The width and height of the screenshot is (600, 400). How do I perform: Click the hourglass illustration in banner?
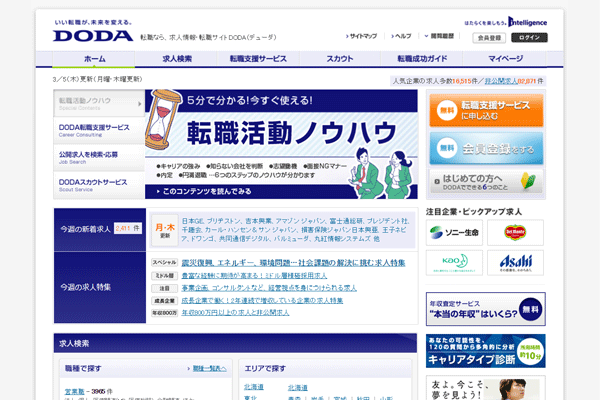[163, 120]
